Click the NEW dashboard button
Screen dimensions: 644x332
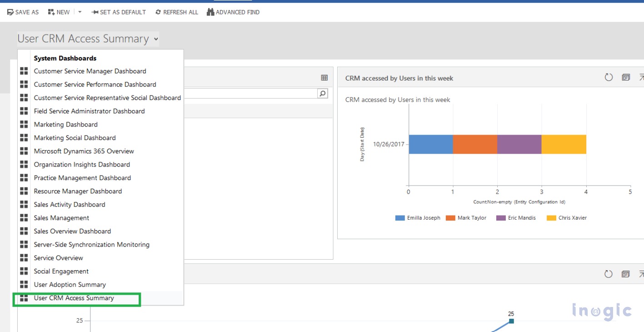click(59, 12)
